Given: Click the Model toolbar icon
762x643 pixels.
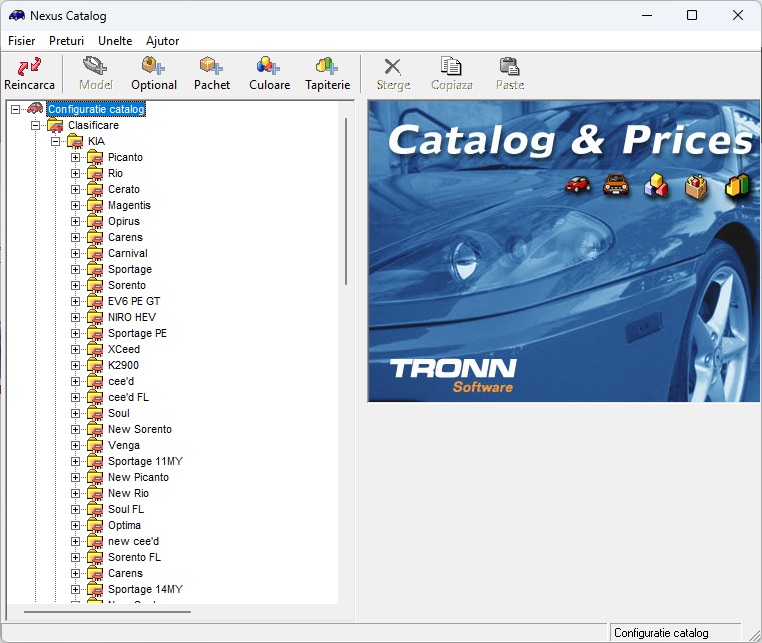Looking at the screenshot, I should (x=95, y=67).
